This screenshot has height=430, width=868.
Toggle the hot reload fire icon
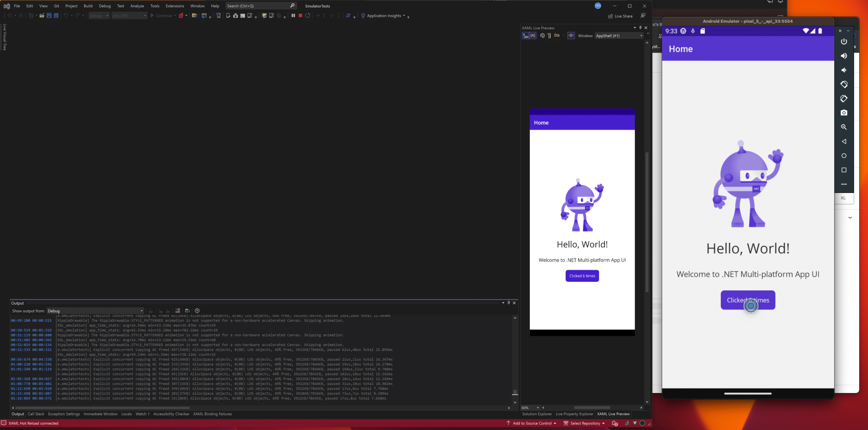click(x=181, y=16)
